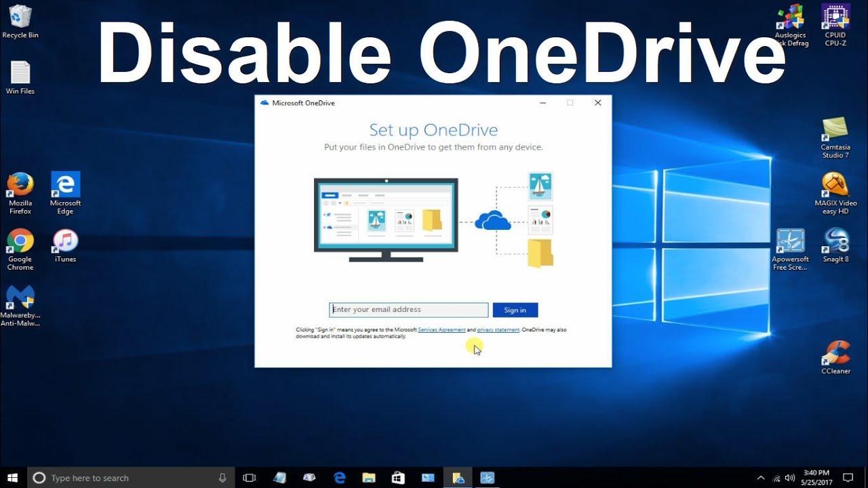868x488 pixels.
Task: Open the Recycle Bin desktop icon
Action: [20, 22]
